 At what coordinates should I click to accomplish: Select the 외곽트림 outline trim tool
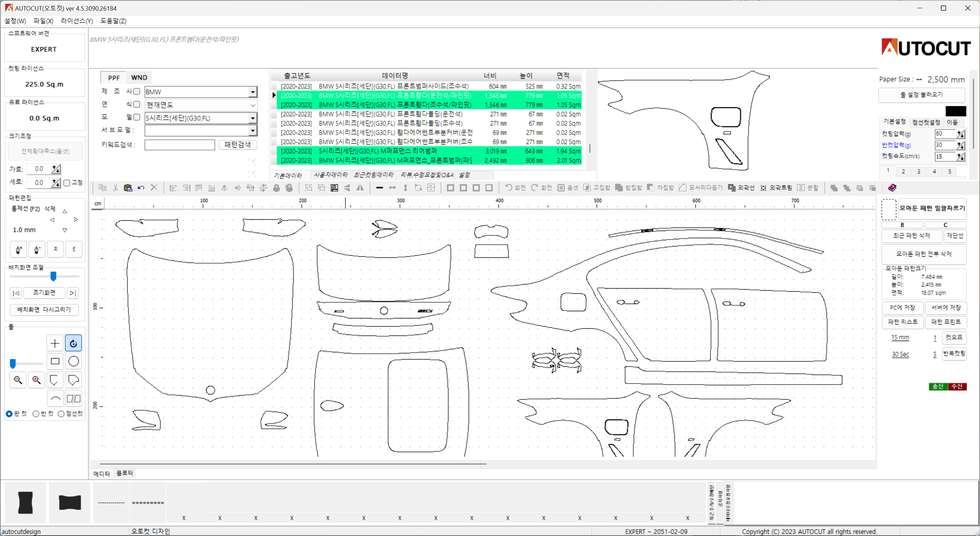(x=776, y=187)
